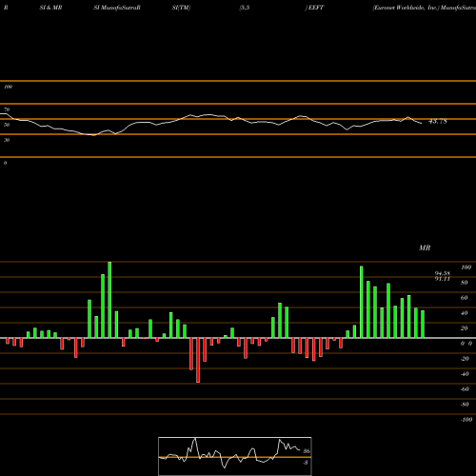The image size is (476, 476).
Task: Click the deepest red MR histogram bar
Action: point(198,360)
